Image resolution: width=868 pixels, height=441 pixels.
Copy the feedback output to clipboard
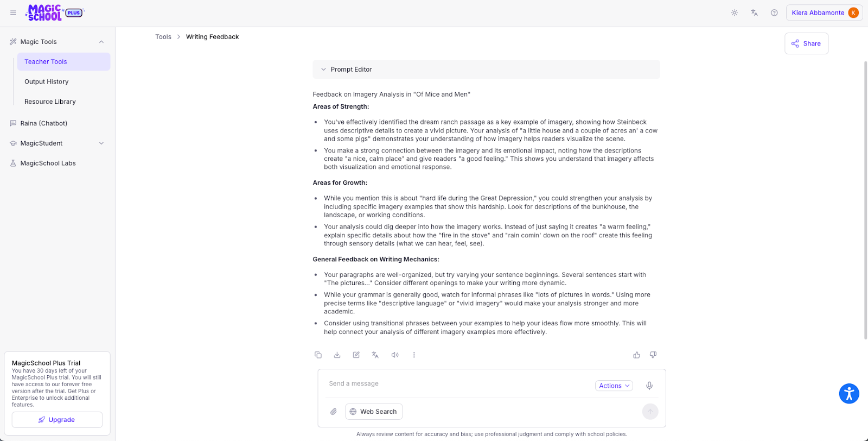point(318,355)
